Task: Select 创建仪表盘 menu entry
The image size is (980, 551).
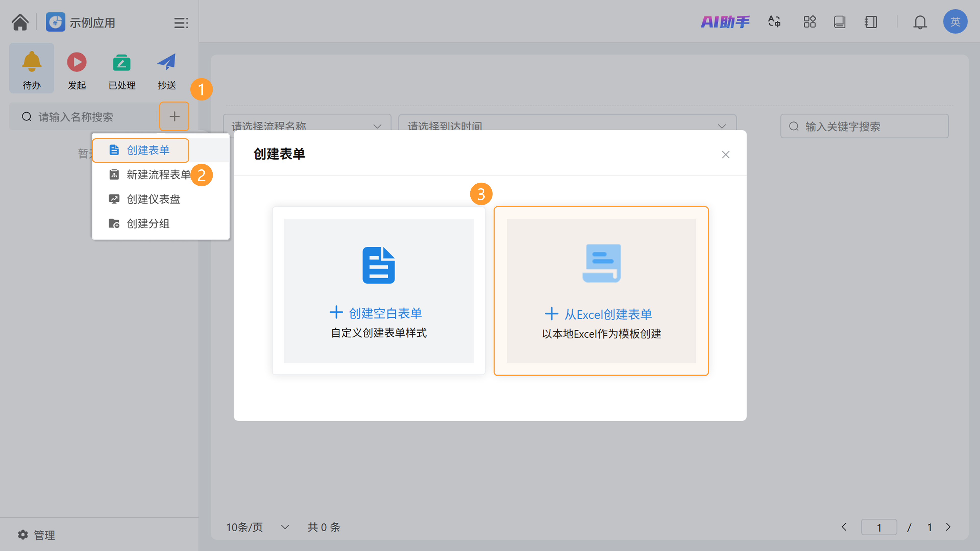Action: point(153,199)
